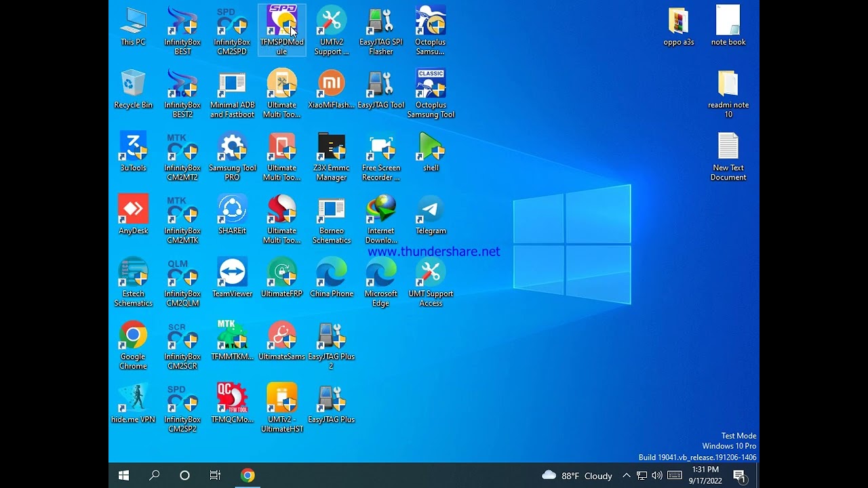Select InfinityBox CM2SPD shortcut
The image size is (868, 488).
(x=232, y=31)
